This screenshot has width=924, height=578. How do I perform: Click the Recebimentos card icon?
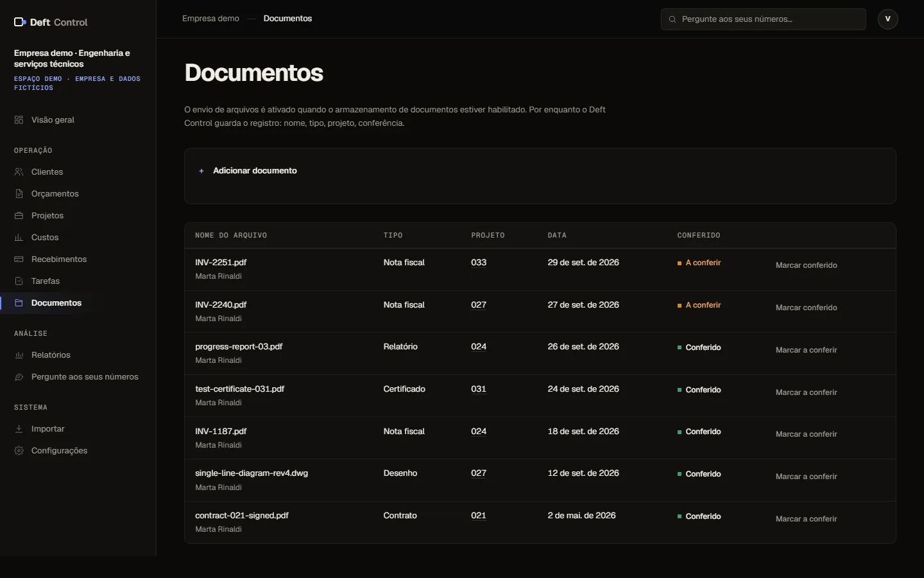tap(19, 259)
